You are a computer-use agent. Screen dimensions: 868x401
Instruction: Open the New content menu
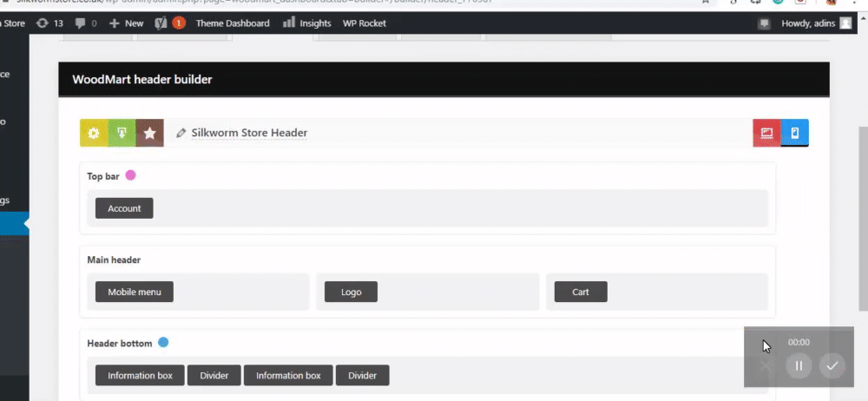[127, 23]
